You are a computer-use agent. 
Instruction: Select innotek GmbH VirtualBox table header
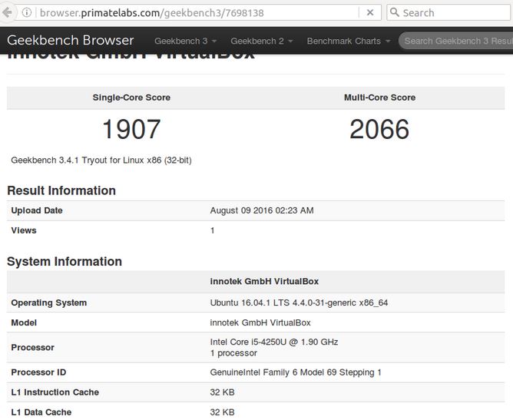264,281
